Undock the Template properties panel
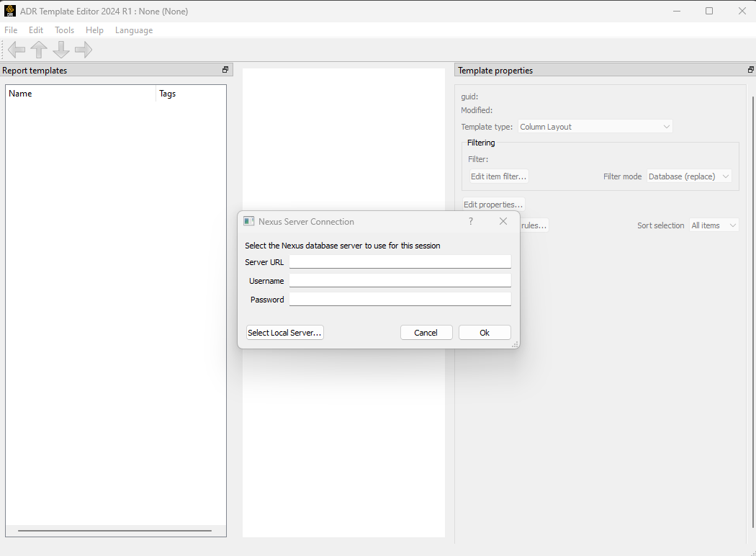The width and height of the screenshot is (756, 556). (x=751, y=70)
